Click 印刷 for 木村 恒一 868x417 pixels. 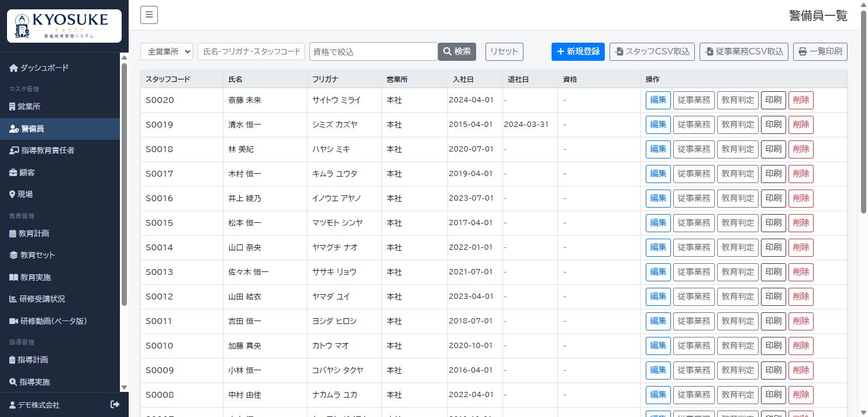pyautogui.click(x=773, y=174)
